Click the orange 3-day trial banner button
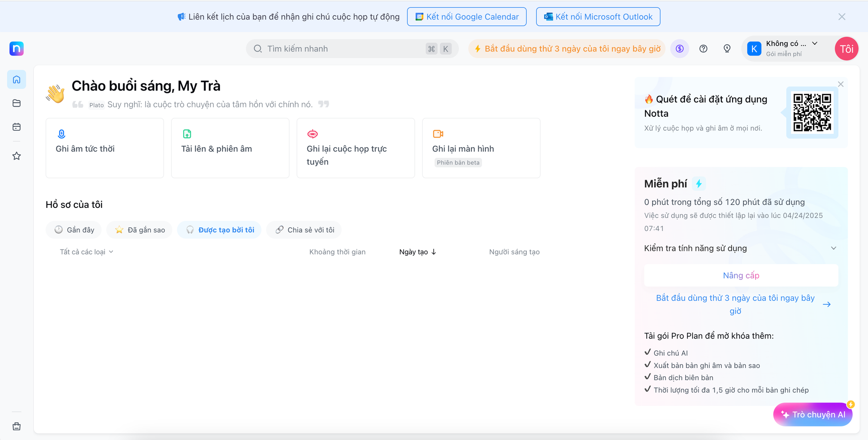Image resolution: width=868 pixels, height=440 pixels. (567, 49)
